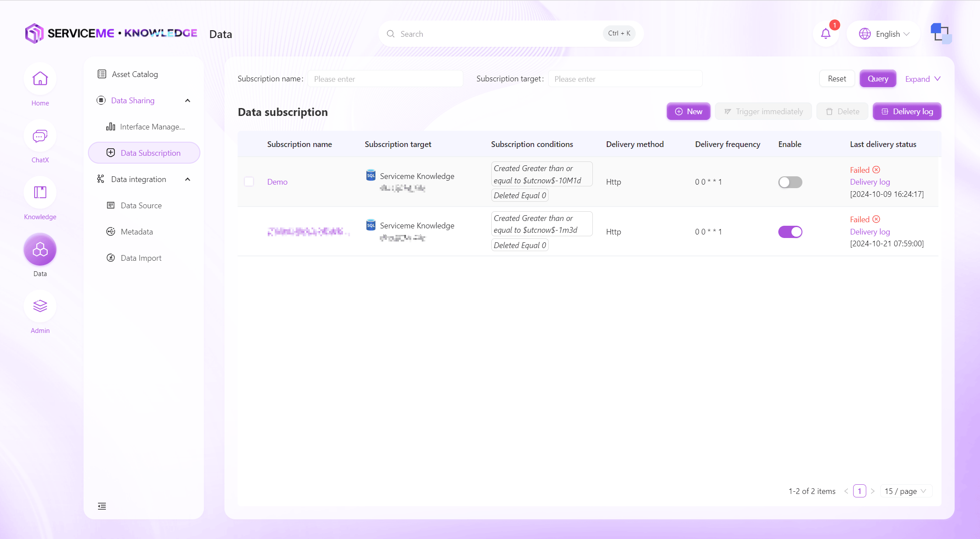Image resolution: width=980 pixels, height=539 pixels.
Task: Collapse the Data integration section
Action: pyautogui.click(x=188, y=179)
